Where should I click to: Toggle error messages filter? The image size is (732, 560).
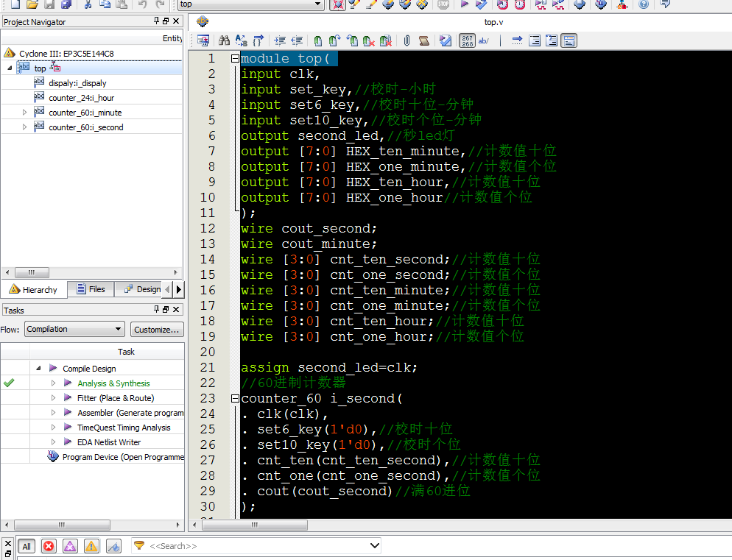[x=49, y=546]
